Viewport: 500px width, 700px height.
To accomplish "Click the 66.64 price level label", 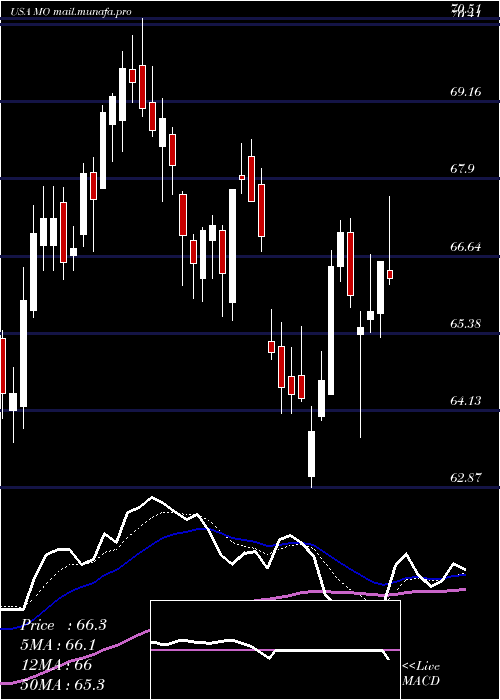I will (x=466, y=246).
